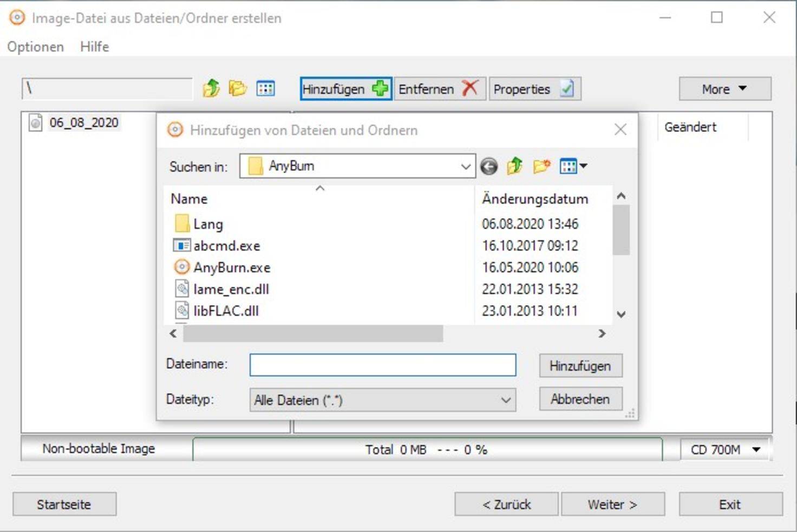Open the Dateityp 'Alle Dateien' dropdown
Screen dimensions: 797x532
[505, 400]
